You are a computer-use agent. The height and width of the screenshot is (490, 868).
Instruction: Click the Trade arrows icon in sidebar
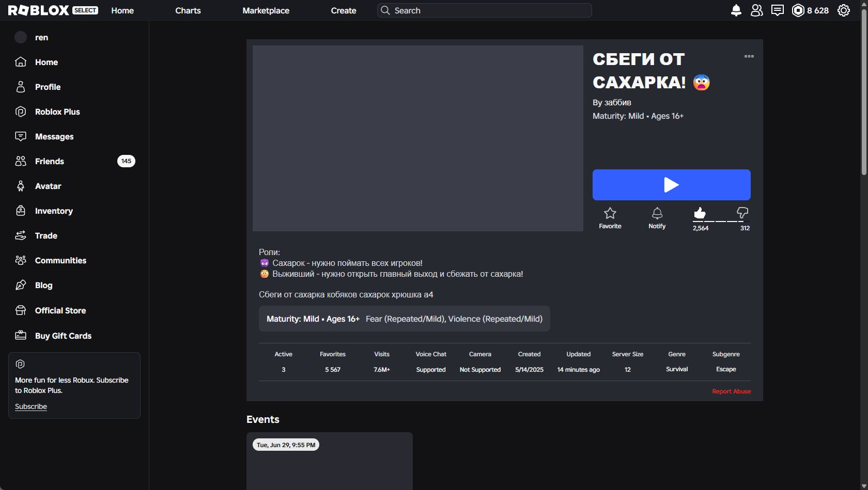(21, 235)
